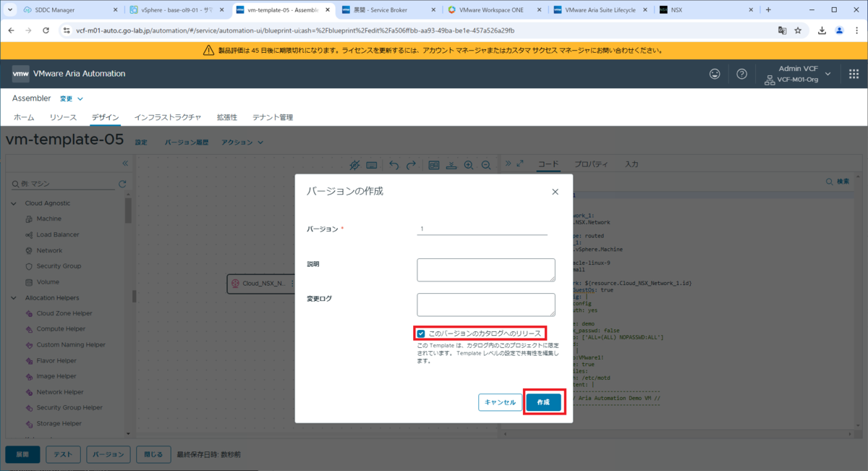Switch to the リソース tab
Screen dimensions: 868x471
[63, 117]
